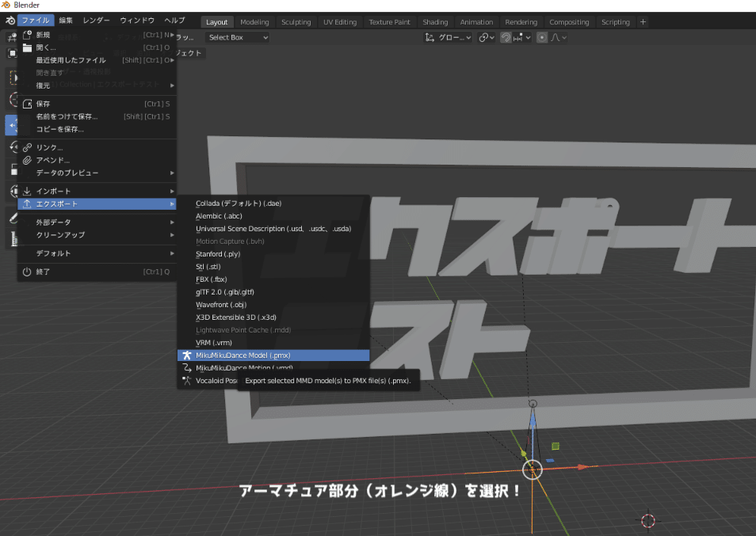Choose 名前をつけて保存... menu entry
This screenshot has height=536, width=756.
(x=97, y=116)
